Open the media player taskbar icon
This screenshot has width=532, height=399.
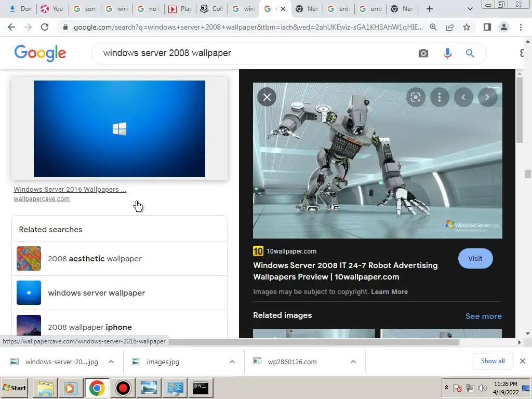click(x=71, y=388)
